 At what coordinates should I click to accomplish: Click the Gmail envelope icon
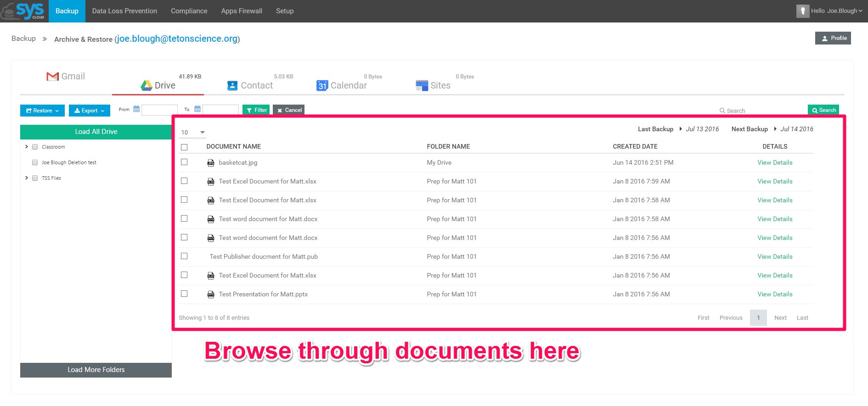(53, 77)
